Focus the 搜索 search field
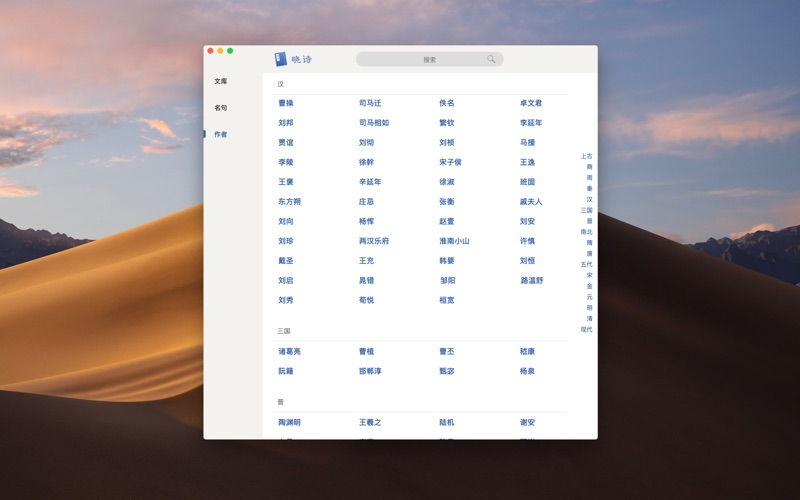The image size is (800, 500). [430, 59]
